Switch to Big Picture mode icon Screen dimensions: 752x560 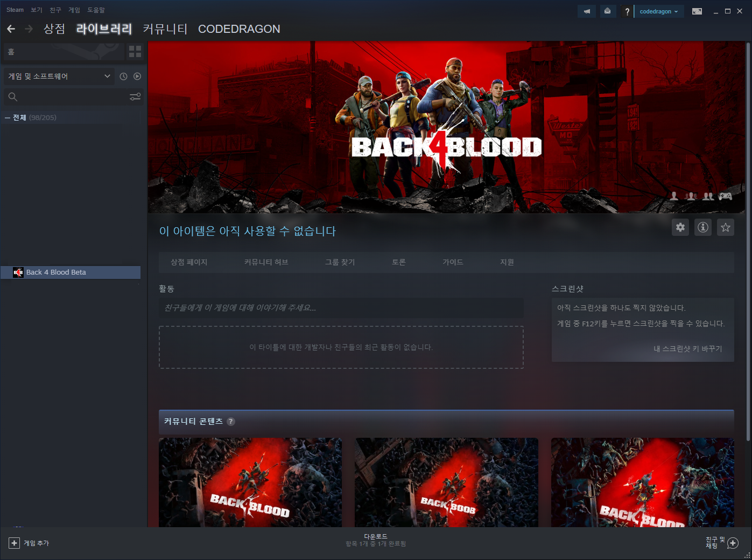697,11
